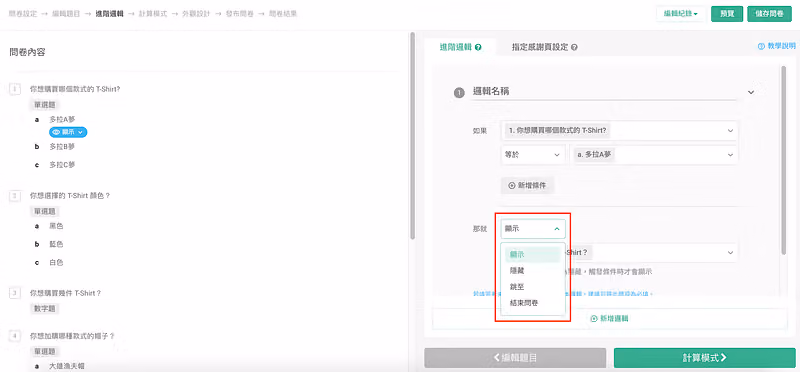Go to 問卷設定 step in breadcrumb

point(23,14)
